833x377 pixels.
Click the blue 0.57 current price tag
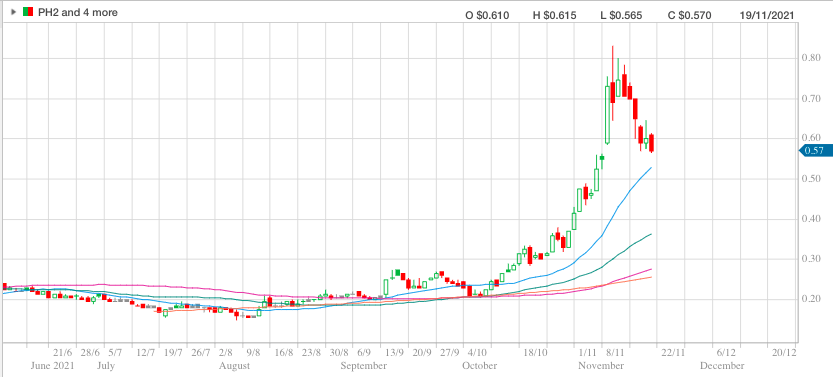click(x=815, y=151)
